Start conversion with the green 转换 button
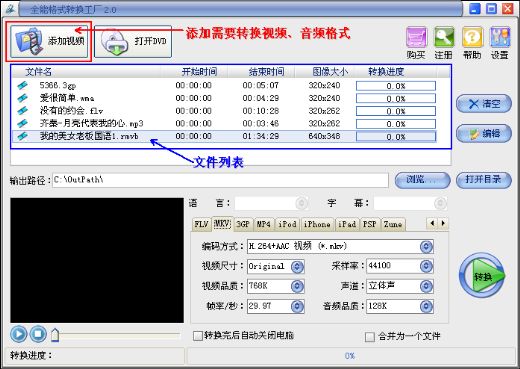520x369 pixels. point(482,276)
